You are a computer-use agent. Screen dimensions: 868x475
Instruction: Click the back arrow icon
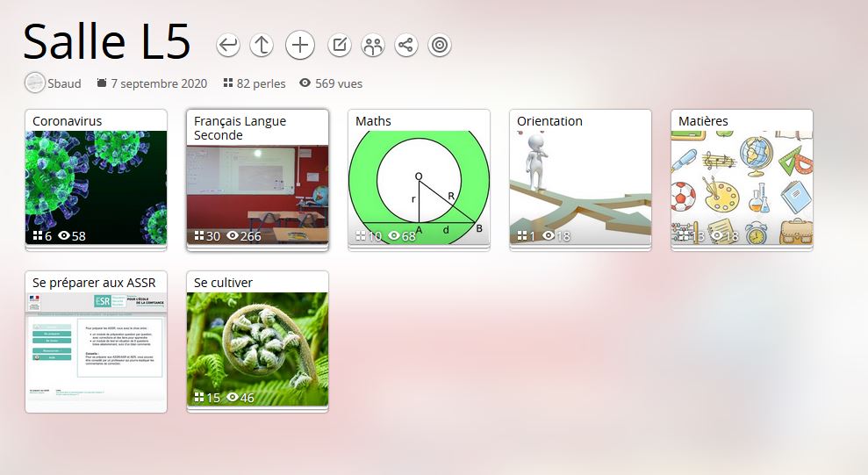227,45
